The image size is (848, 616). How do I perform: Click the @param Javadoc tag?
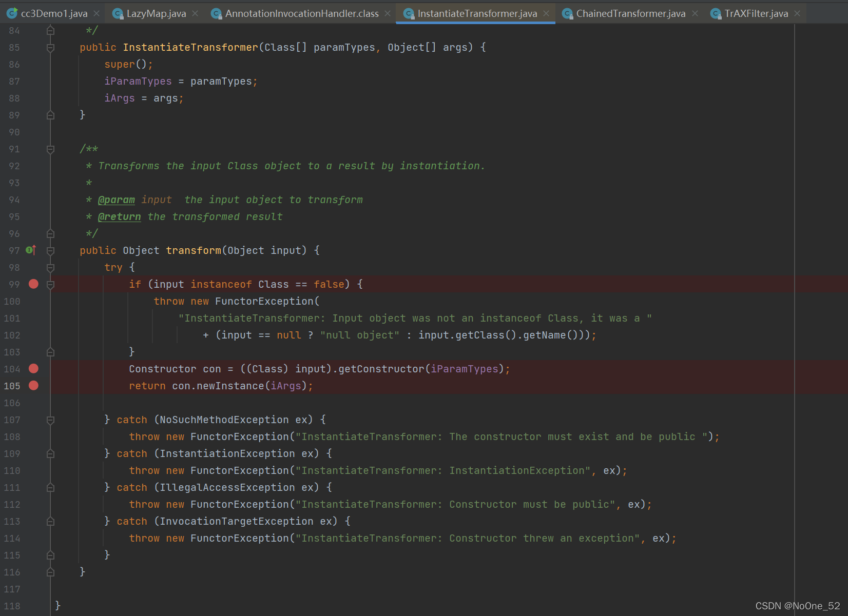[117, 200]
